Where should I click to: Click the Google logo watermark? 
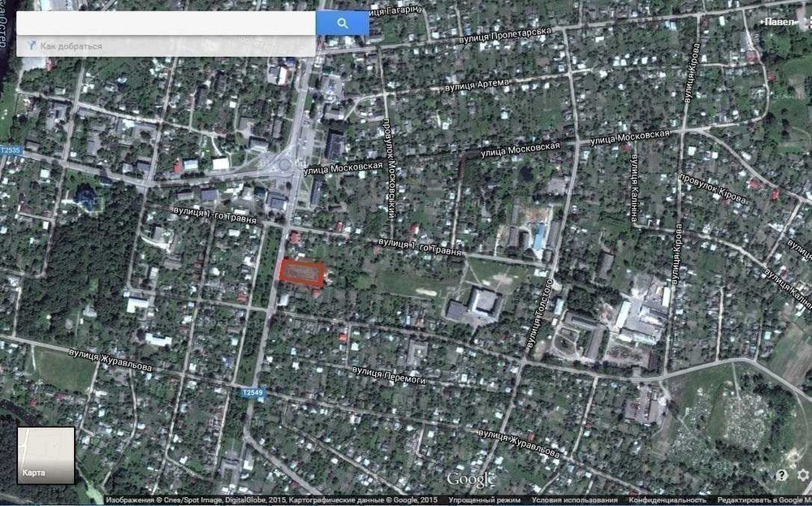(x=470, y=479)
